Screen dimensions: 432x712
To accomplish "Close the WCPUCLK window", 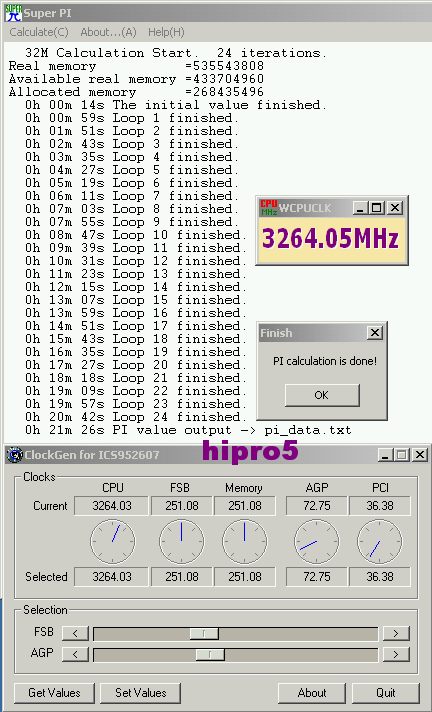I will click(x=395, y=208).
